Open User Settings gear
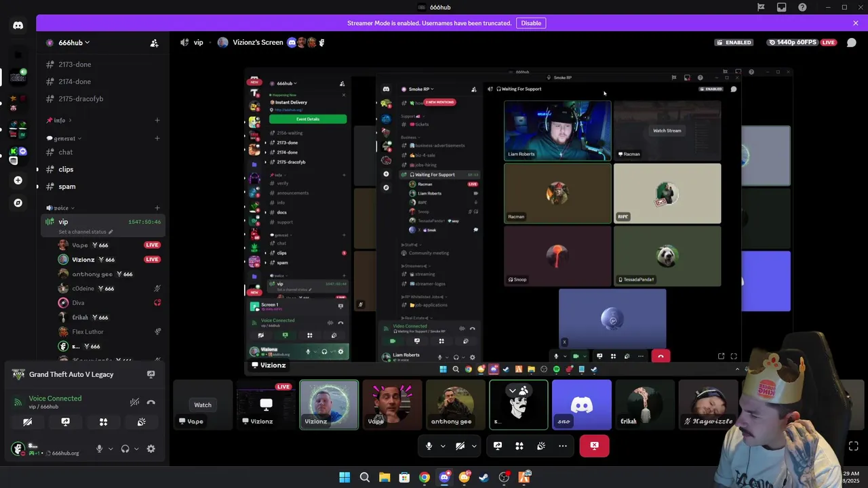The image size is (868, 488). pos(151,449)
